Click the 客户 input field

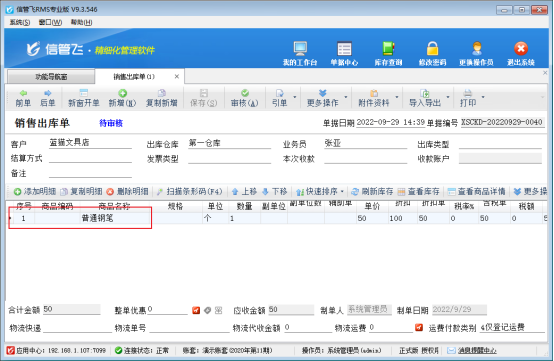point(90,143)
